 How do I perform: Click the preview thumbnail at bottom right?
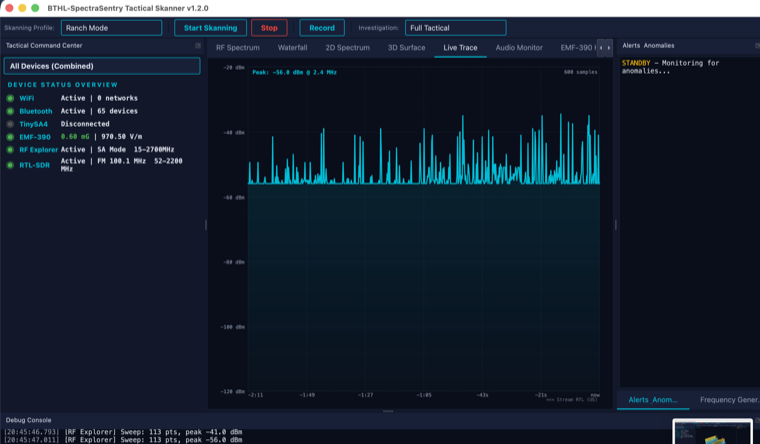click(712, 432)
